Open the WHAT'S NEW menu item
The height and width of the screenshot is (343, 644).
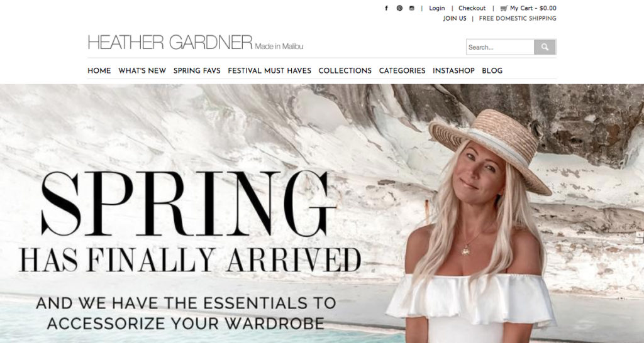point(142,70)
